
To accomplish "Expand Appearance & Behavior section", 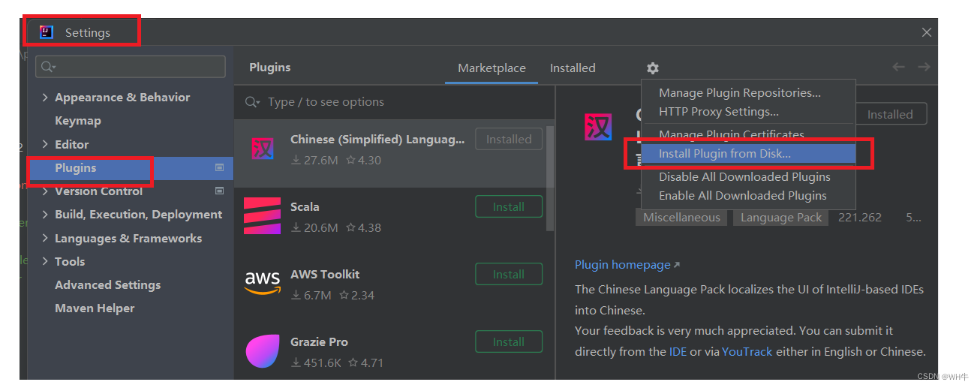I will point(45,98).
